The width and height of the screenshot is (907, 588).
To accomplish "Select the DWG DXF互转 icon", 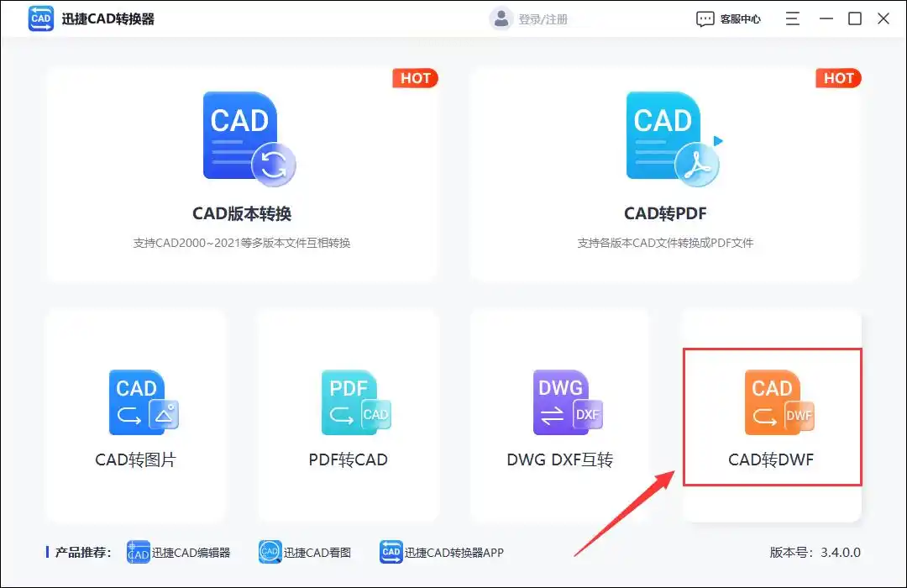I will pyautogui.click(x=568, y=402).
